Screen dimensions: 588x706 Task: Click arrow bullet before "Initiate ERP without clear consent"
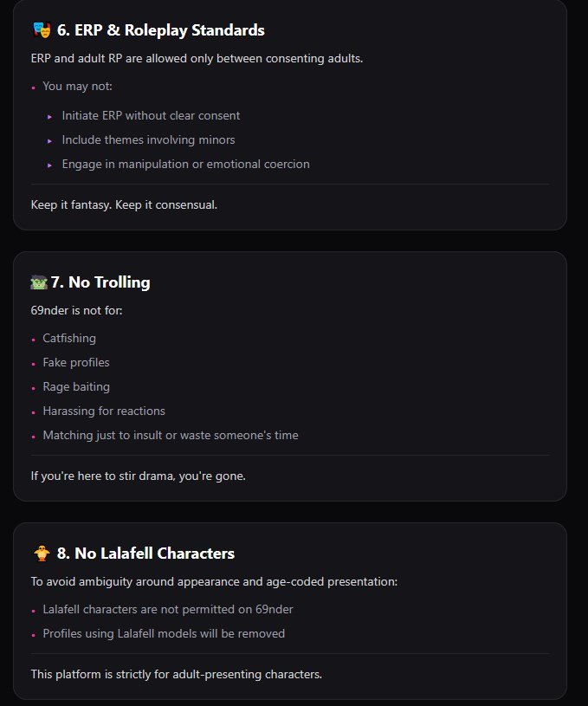click(50, 116)
